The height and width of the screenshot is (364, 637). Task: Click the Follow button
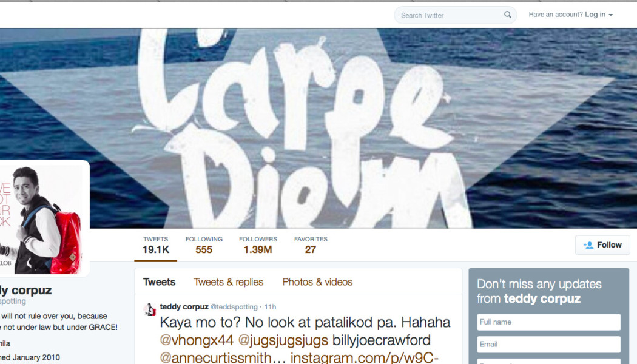point(602,245)
